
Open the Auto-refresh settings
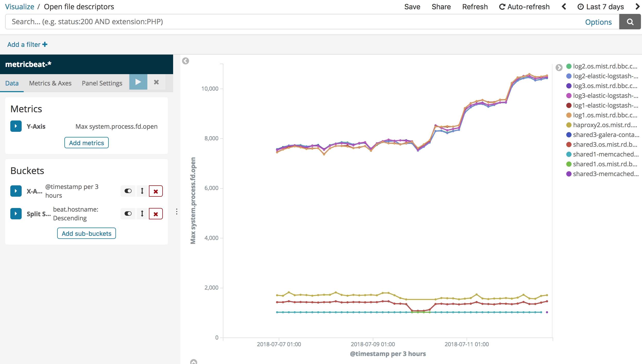coord(524,7)
